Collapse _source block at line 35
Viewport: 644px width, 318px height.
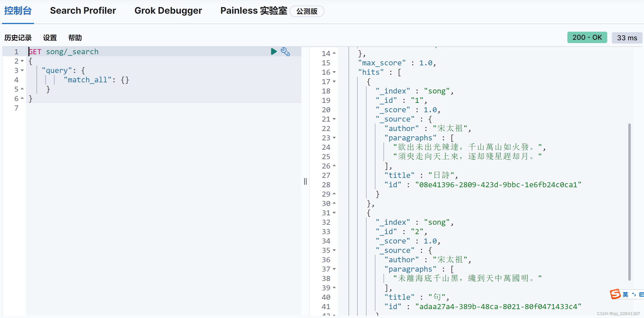click(334, 250)
